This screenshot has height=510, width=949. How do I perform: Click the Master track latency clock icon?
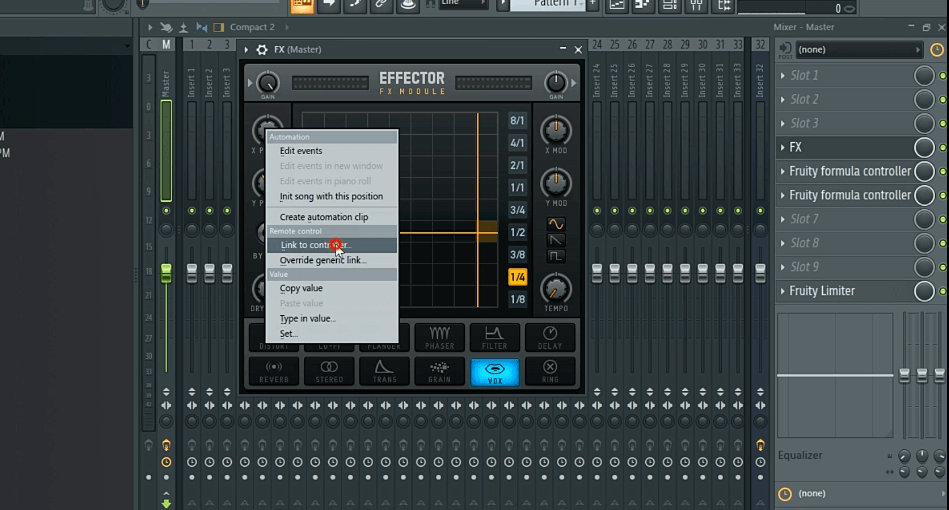click(166, 462)
